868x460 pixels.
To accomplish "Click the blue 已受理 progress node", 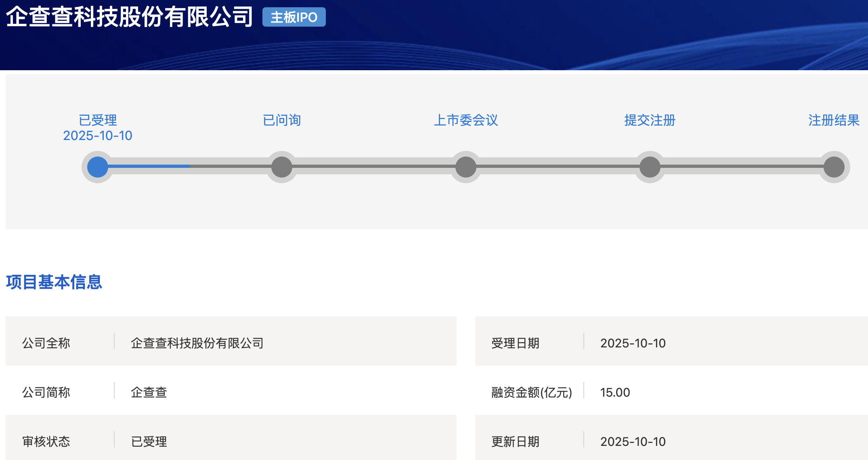I will (x=98, y=167).
